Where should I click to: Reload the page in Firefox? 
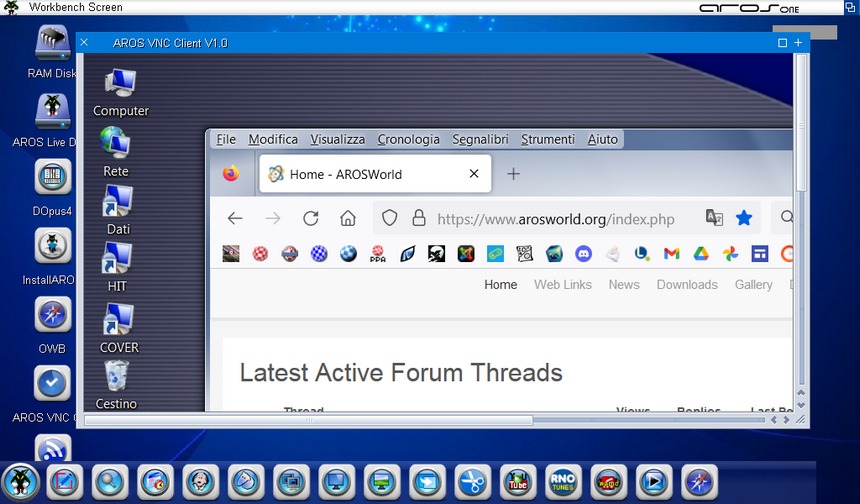(x=310, y=218)
